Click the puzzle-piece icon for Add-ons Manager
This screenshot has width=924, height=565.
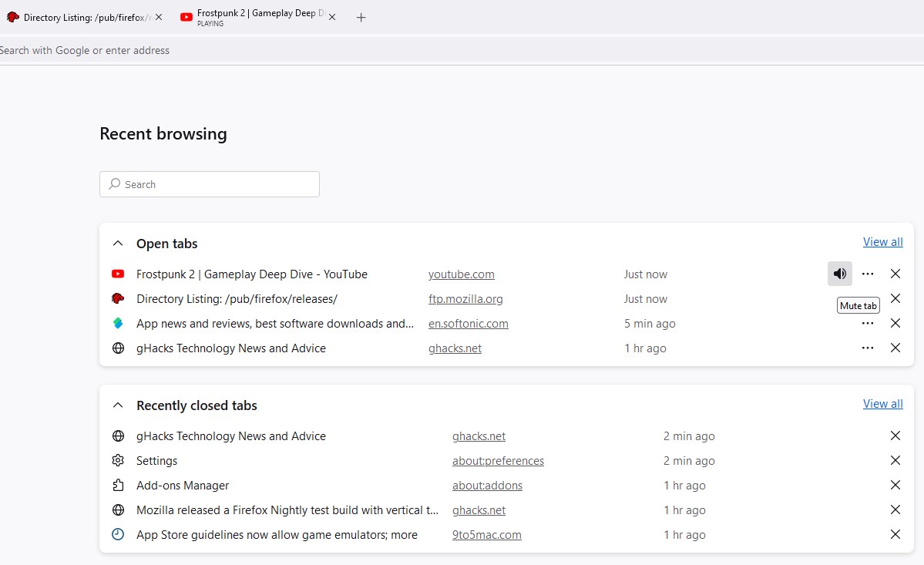(117, 485)
